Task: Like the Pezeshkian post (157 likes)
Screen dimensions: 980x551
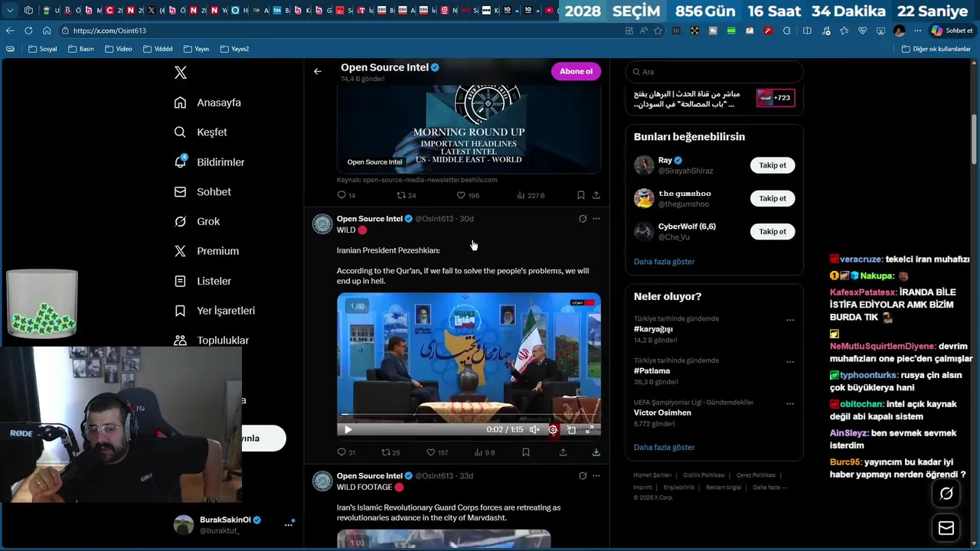Action: click(x=437, y=452)
